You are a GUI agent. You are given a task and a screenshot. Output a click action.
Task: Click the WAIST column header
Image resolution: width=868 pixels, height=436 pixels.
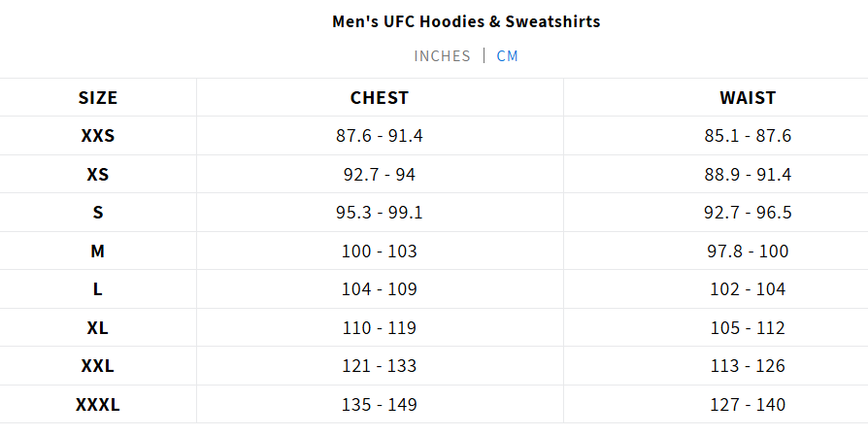click(748, 98)
